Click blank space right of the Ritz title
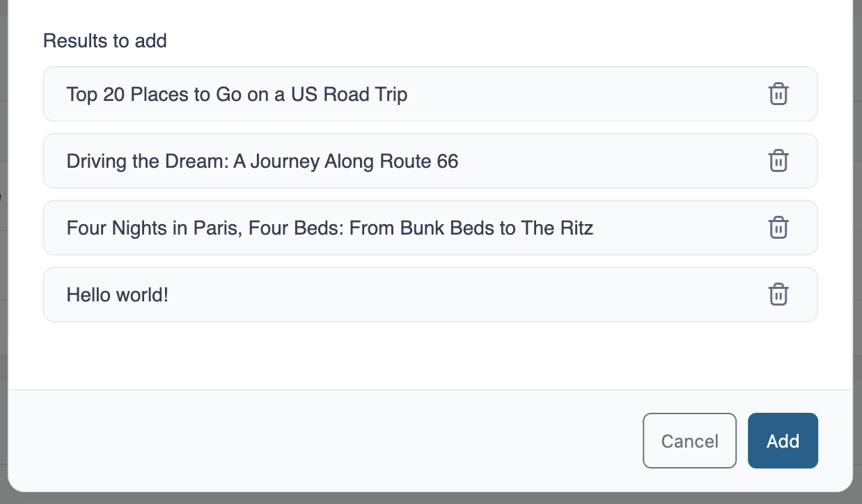 tap(675, 228)
